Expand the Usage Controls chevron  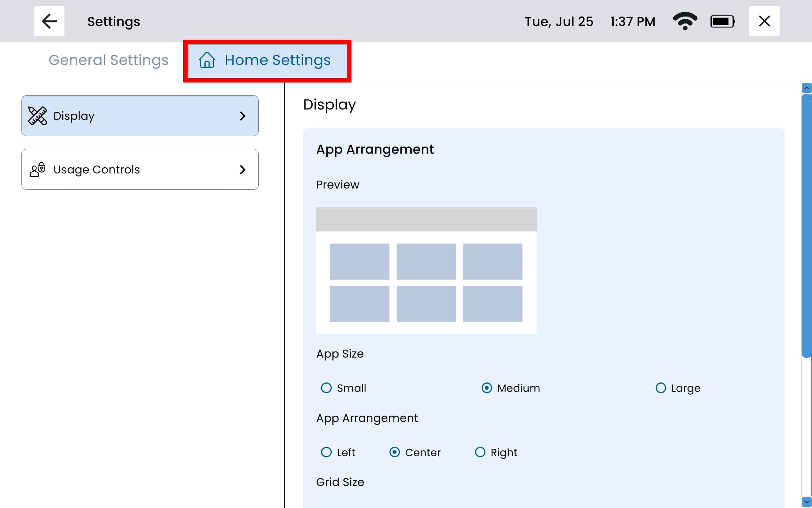(x=242, y=169)
